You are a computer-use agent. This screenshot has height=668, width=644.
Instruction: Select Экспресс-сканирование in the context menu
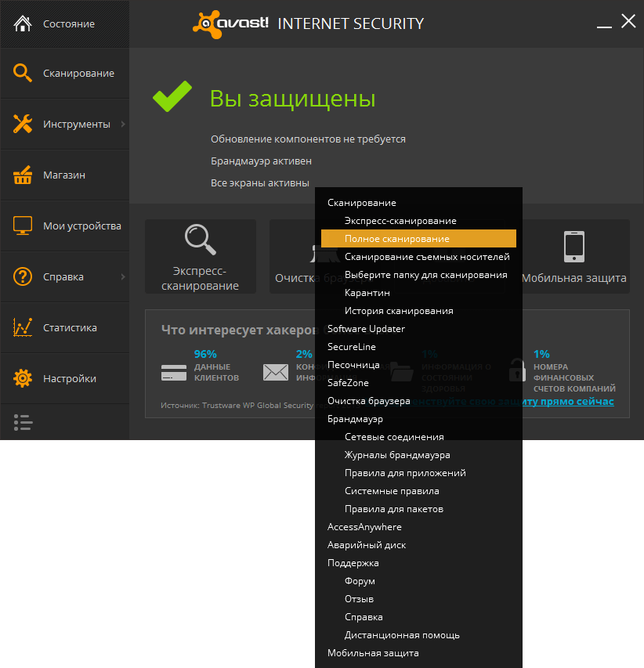(418, 221)
